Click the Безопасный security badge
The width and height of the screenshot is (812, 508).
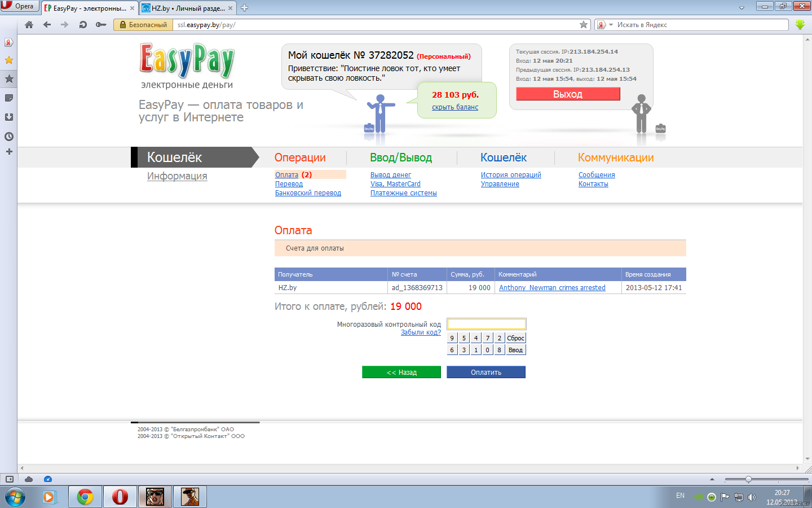click(x=143, y=25)
